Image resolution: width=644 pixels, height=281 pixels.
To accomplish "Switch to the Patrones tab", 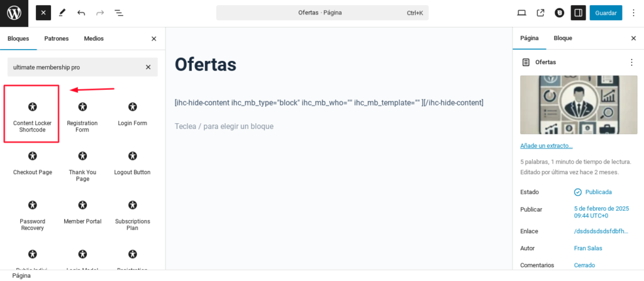I will 56,38.
